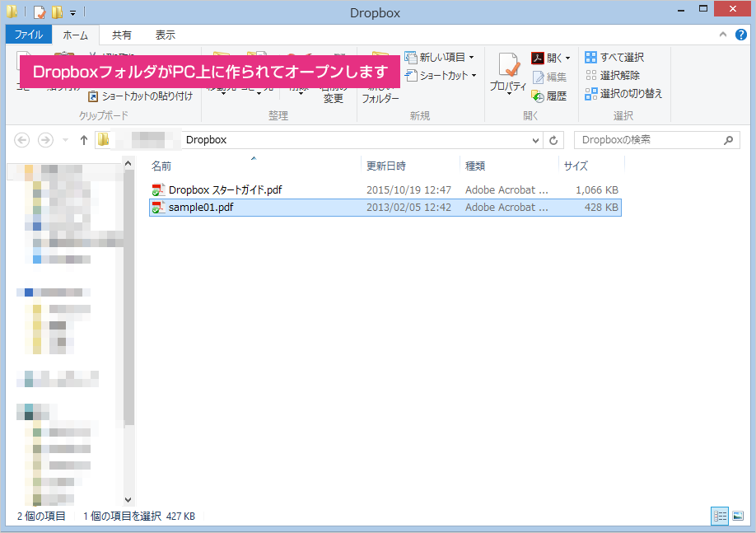
Task: Click the date 2013/02/05 12:42
Action: coord(408,208)
